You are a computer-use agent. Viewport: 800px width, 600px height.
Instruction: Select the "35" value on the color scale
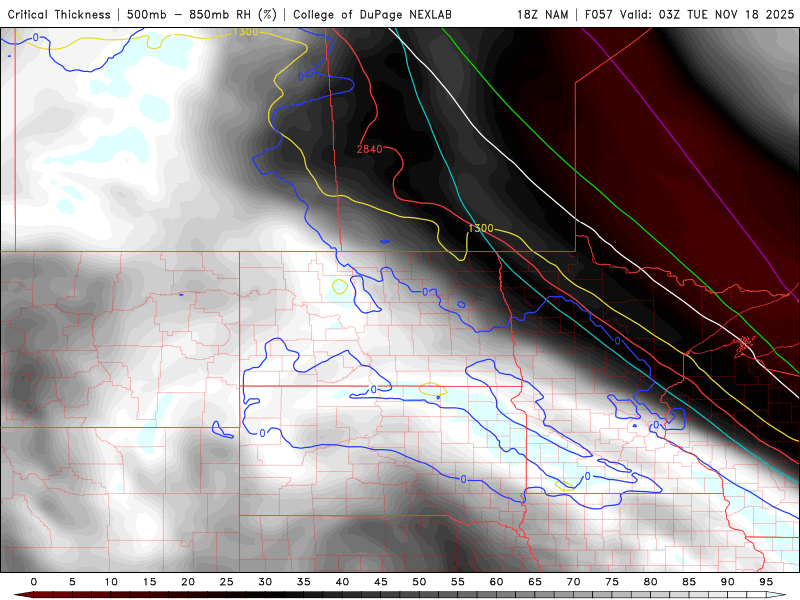pos(304,582)
